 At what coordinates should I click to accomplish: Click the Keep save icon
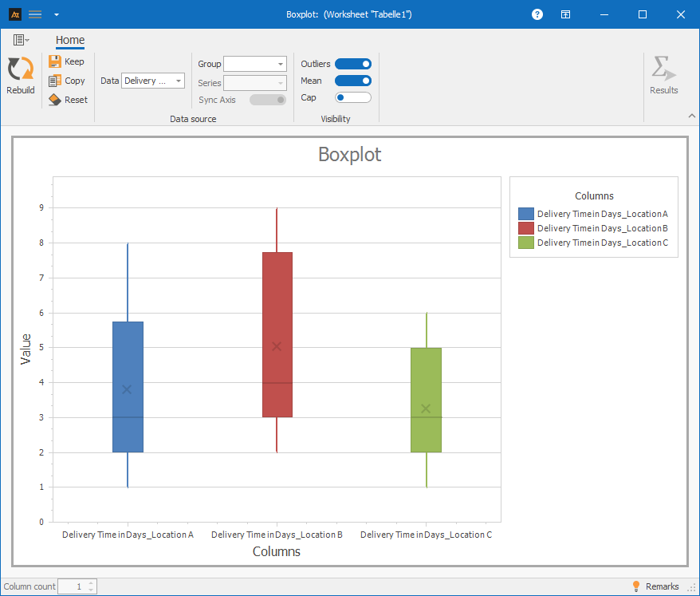tap(55, 61)
